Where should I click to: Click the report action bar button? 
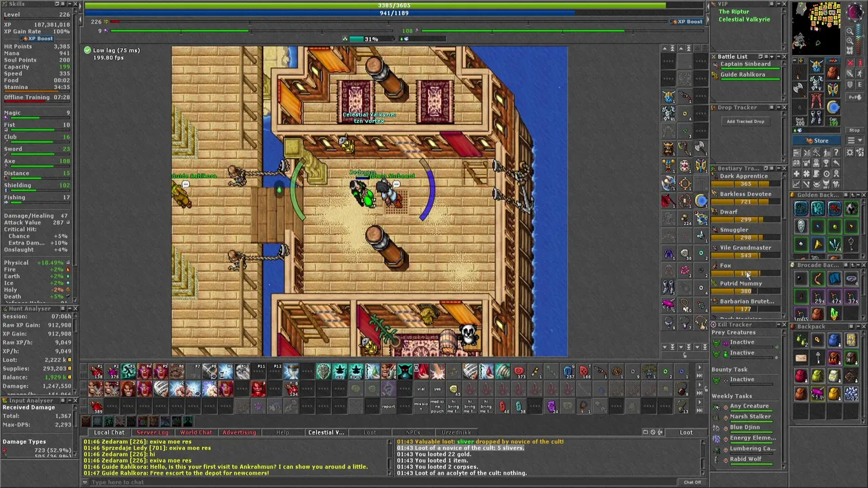click(x=389, y=405)
